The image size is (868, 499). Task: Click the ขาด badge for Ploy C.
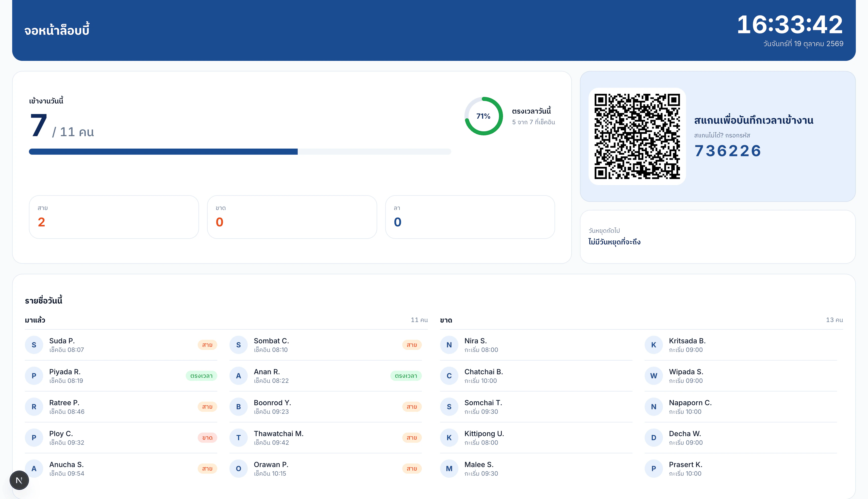point(207,437)
